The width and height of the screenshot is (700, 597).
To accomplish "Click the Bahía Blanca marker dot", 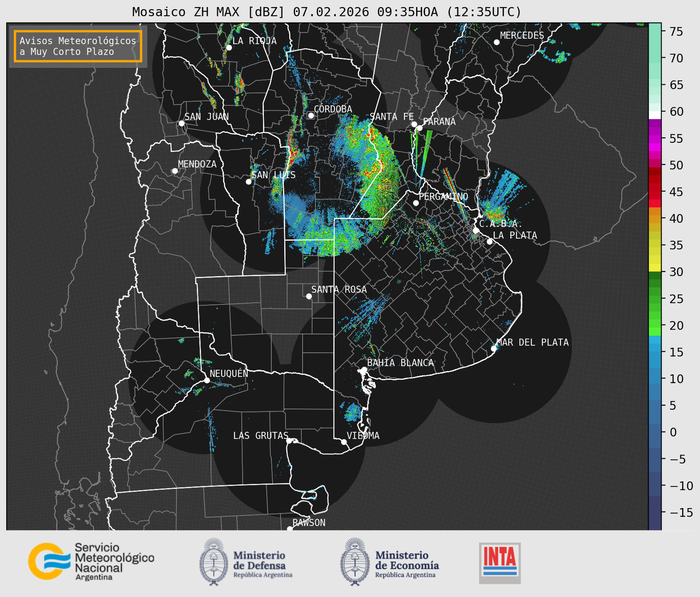I will 364,369.
